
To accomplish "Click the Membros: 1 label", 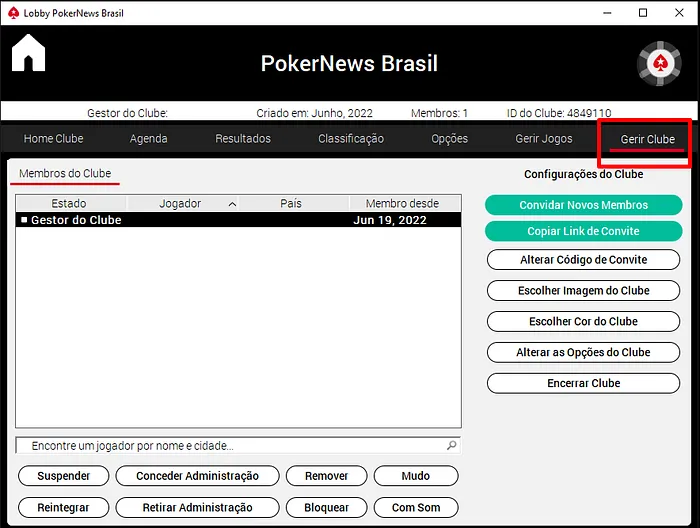I will (x=439, y=113).
